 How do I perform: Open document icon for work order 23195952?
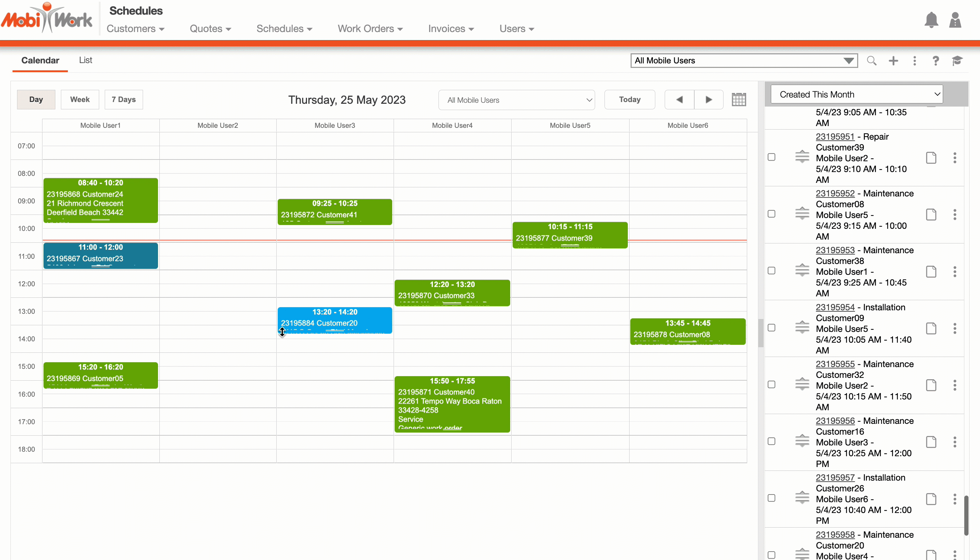point(931,215)
